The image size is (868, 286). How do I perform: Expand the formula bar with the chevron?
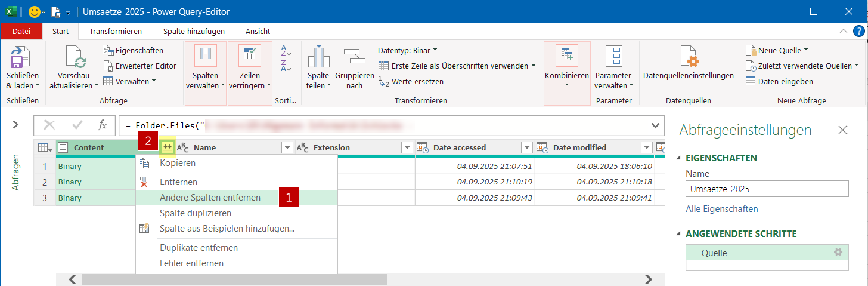[656, 125]
